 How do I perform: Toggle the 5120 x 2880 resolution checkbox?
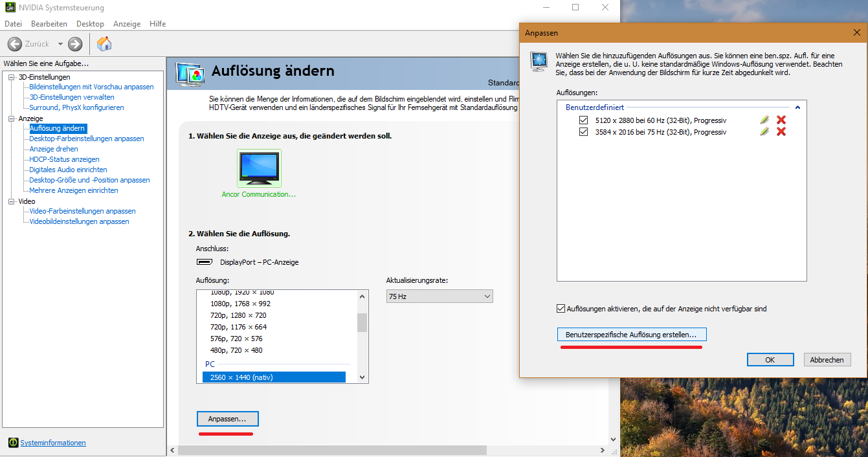[584, 120]
